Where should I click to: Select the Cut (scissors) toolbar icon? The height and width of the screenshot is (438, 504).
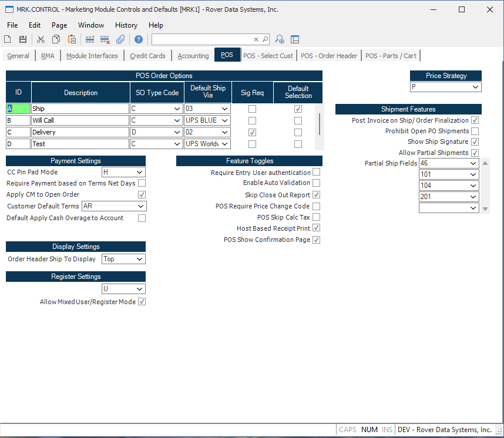point(40,39)
